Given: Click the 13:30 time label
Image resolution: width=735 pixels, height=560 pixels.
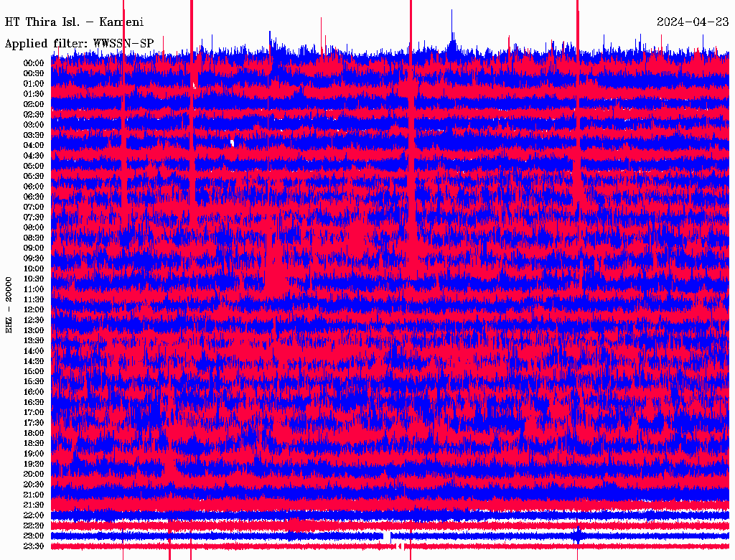Looking at the screenshot, I should [34, 341].
